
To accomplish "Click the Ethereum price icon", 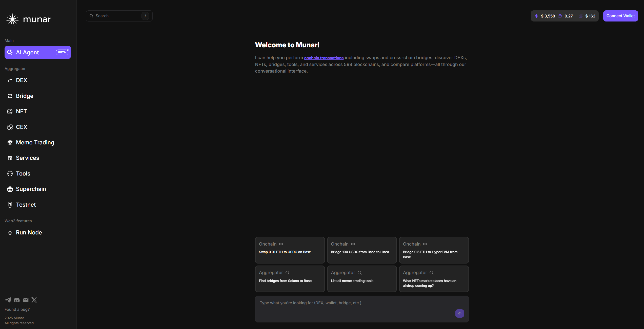I will [536, 16].
